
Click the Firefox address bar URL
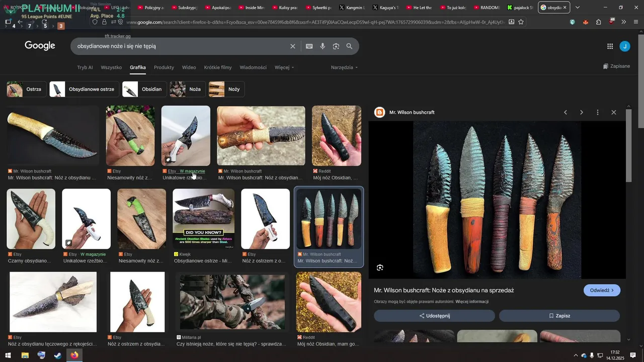tap(314, 22)
